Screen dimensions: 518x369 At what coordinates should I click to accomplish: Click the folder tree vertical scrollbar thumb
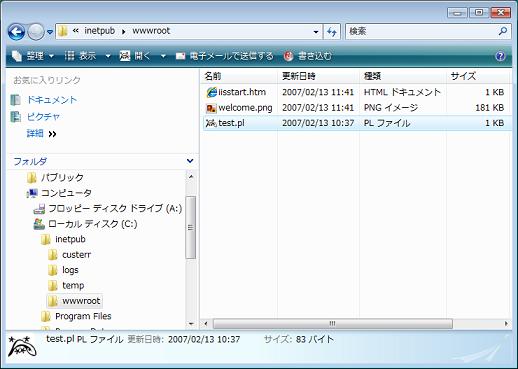190,227
